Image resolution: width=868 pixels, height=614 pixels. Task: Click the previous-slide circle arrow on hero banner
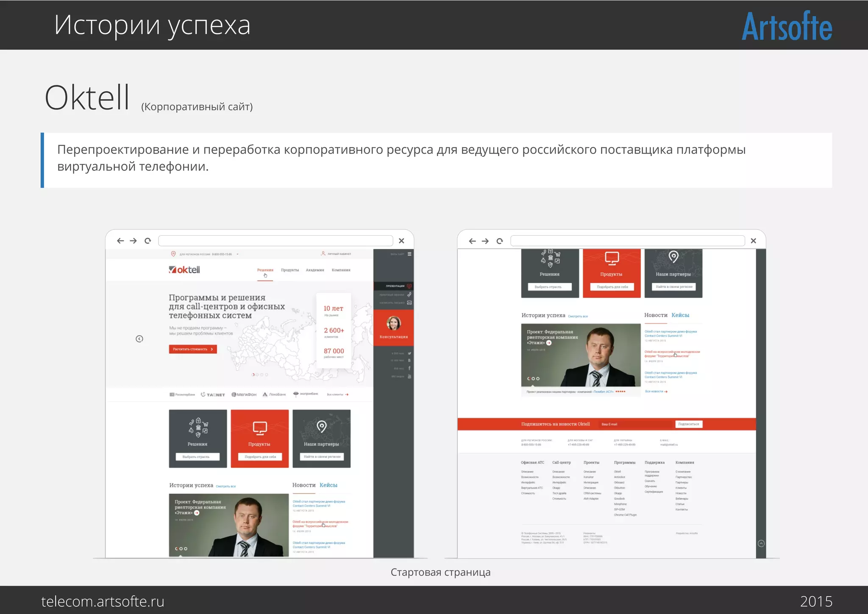(139, 339)
